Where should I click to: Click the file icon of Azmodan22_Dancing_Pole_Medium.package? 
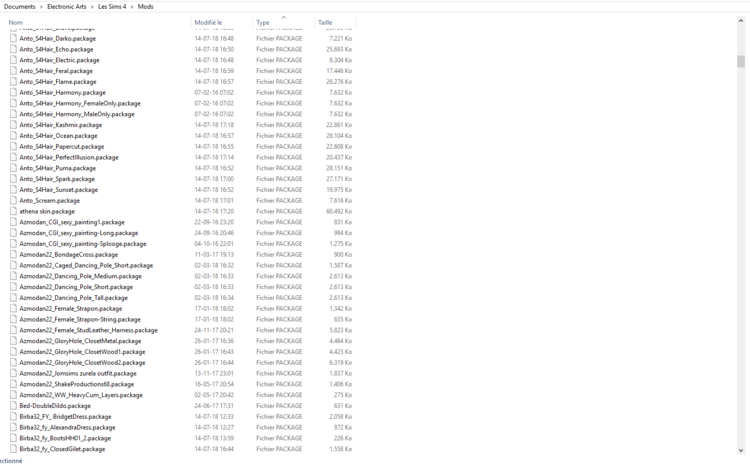(x=13, y=276)
